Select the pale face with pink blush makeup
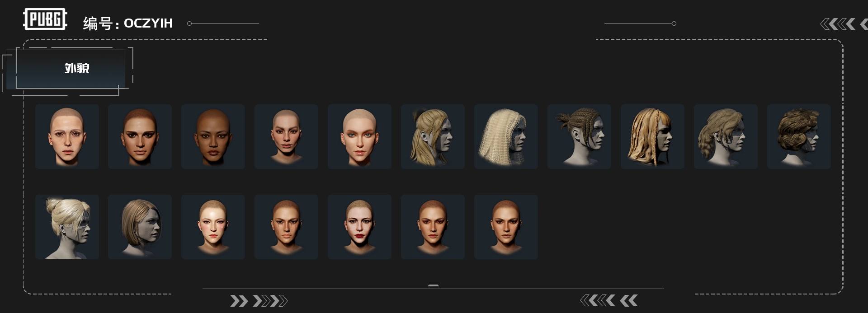Screen dimensions: 868x313 pos(213,227)
